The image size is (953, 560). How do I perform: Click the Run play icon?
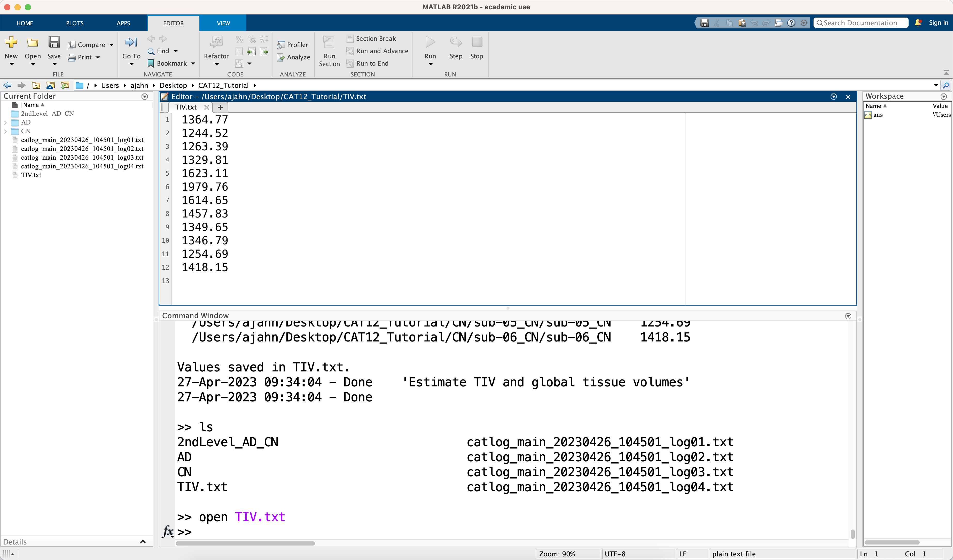[x=430, y=42]
